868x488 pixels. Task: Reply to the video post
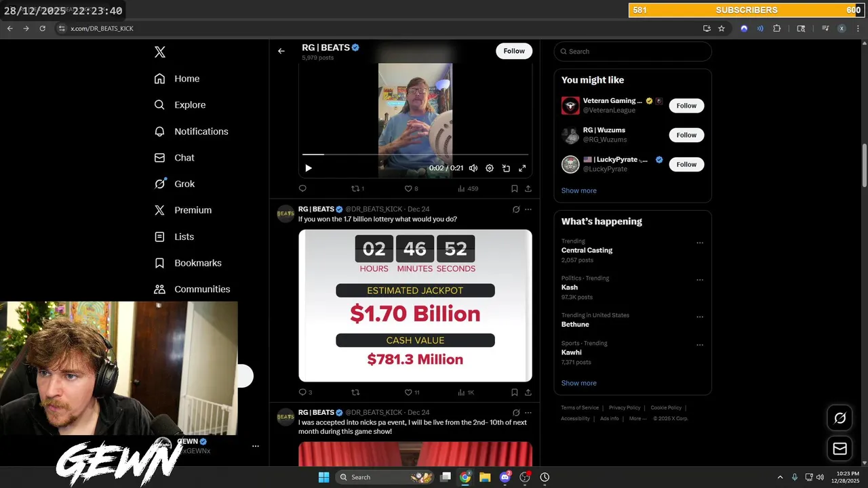302,188
